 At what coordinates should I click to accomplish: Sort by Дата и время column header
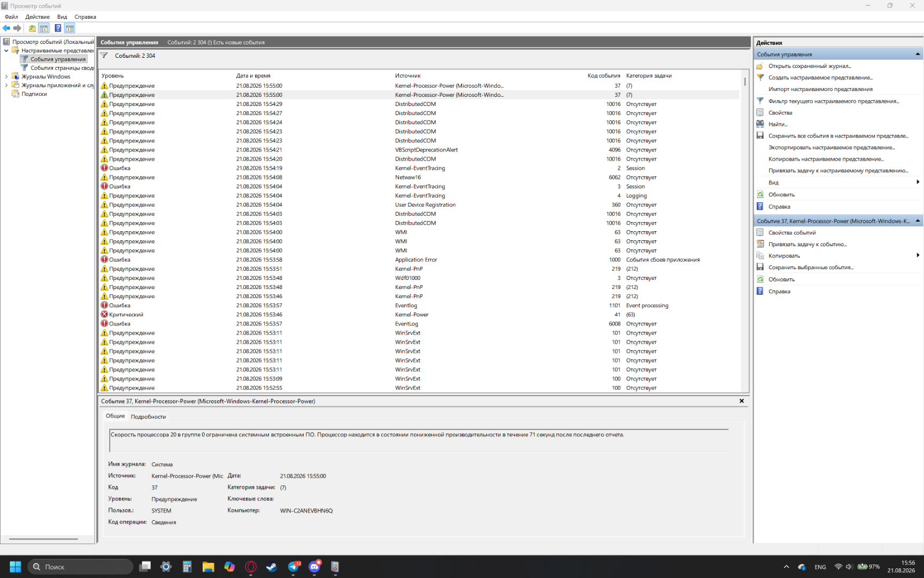(x=314, y=75)
